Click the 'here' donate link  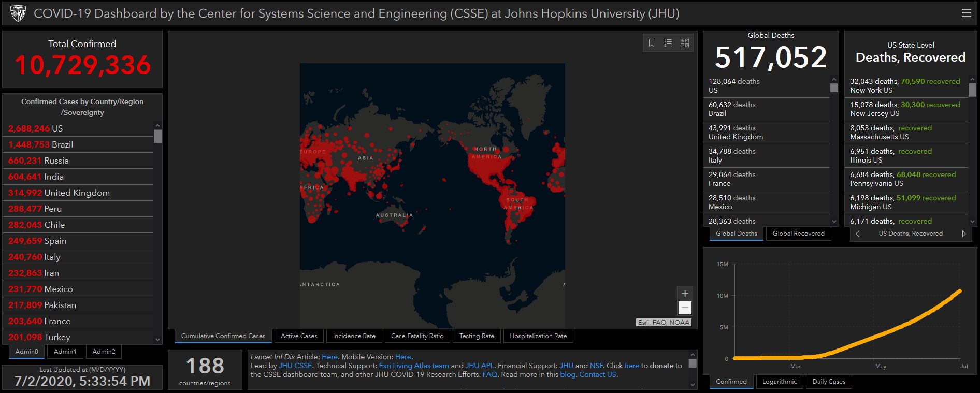pyautogui.click(x=632, y=366)
